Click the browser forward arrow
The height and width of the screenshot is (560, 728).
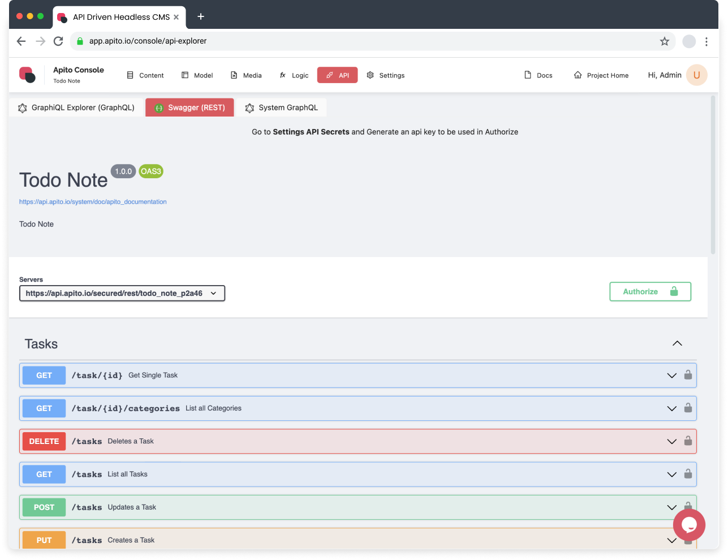(x=40, y=41)
